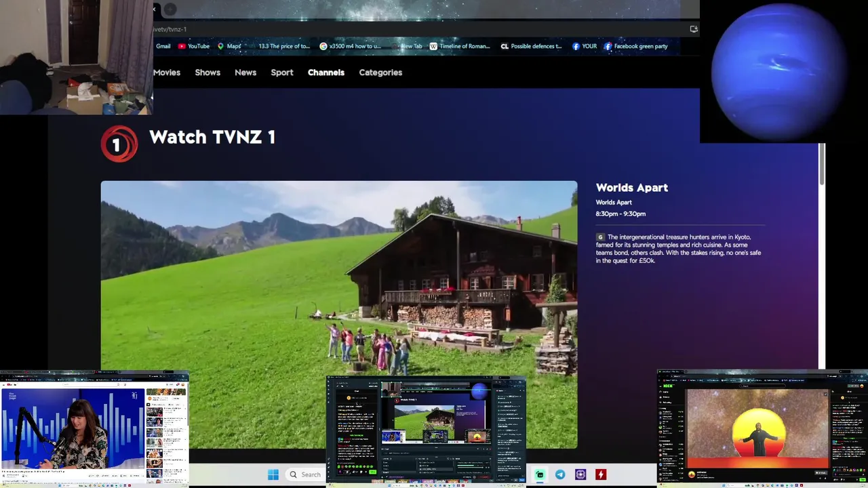Viewport: 868px width, 488px height.
Task: Select the Channels menu item
Action: 326,73
